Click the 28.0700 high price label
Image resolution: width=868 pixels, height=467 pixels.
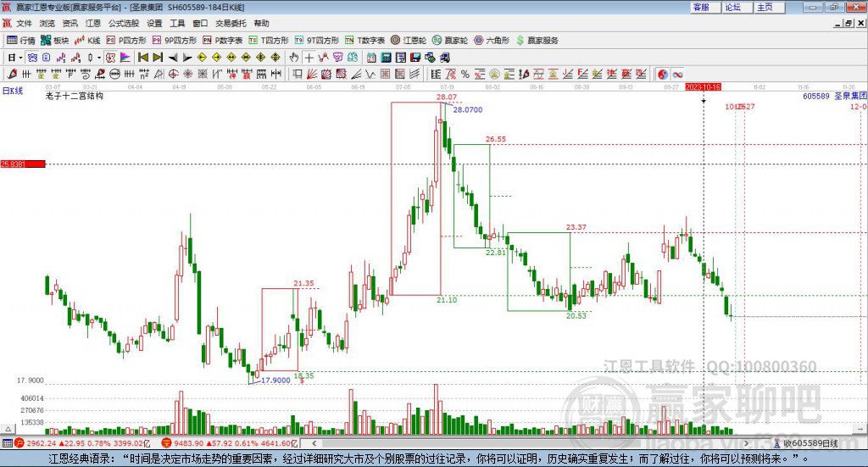tap(468, 110)
